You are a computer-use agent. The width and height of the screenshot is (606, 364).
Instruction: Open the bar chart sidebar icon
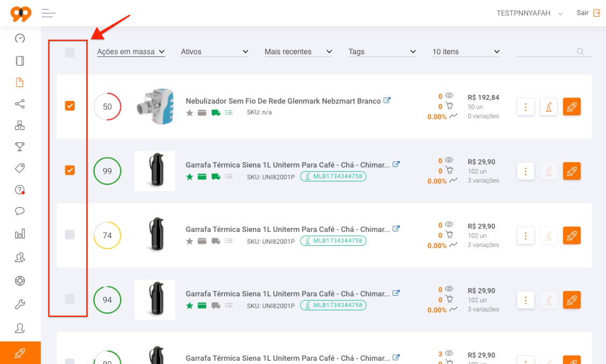click(x=20, y=234)
